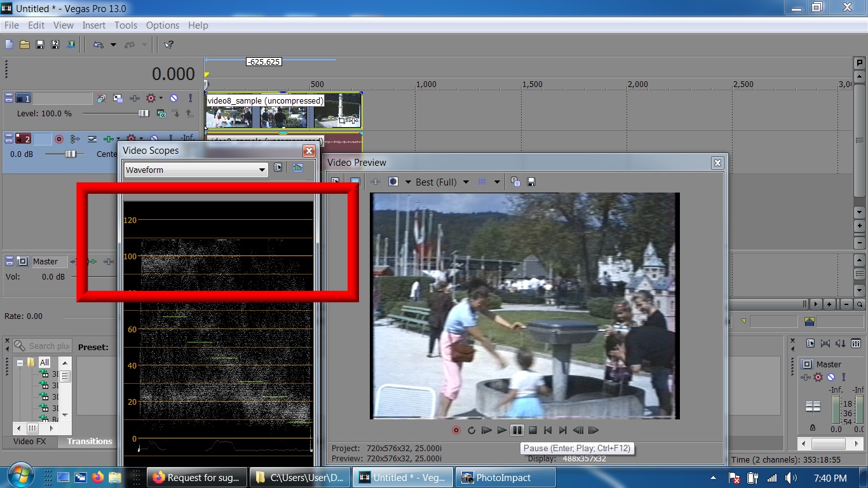This screenshot has width=868, height=488.
Task: Go to start in Video Preview
Action: click(x=548, y=430)
